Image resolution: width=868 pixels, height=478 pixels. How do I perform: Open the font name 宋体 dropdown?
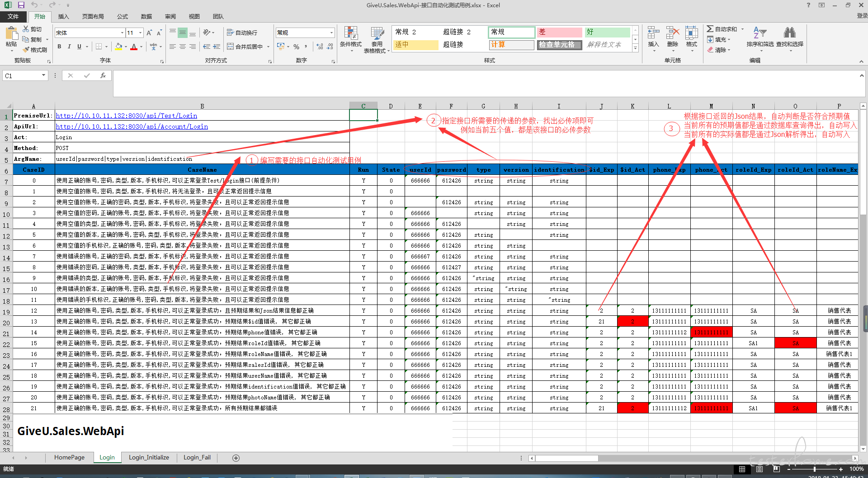[x=122, y=33]
